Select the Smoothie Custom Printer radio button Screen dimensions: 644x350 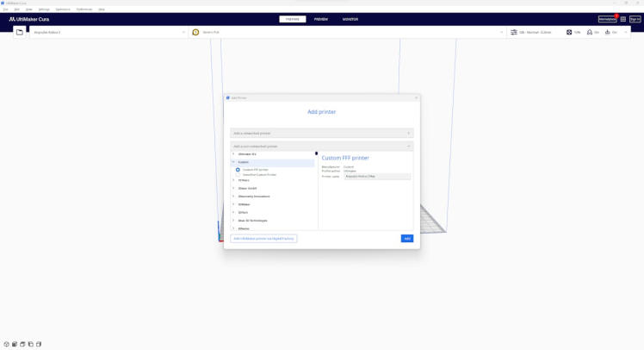(238, 175)
